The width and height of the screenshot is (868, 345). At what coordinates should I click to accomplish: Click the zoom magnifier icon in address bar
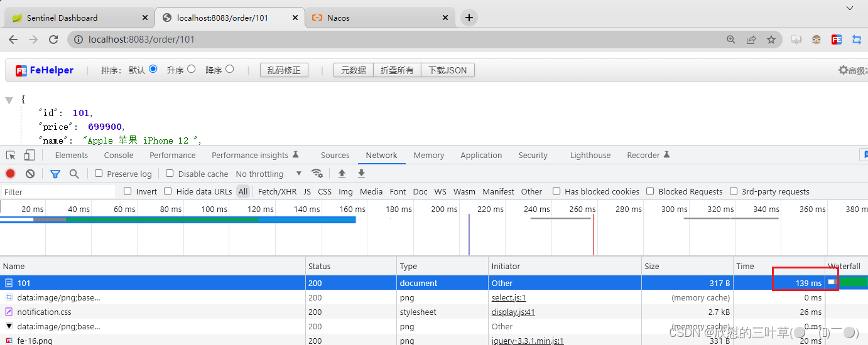point(731,40)
